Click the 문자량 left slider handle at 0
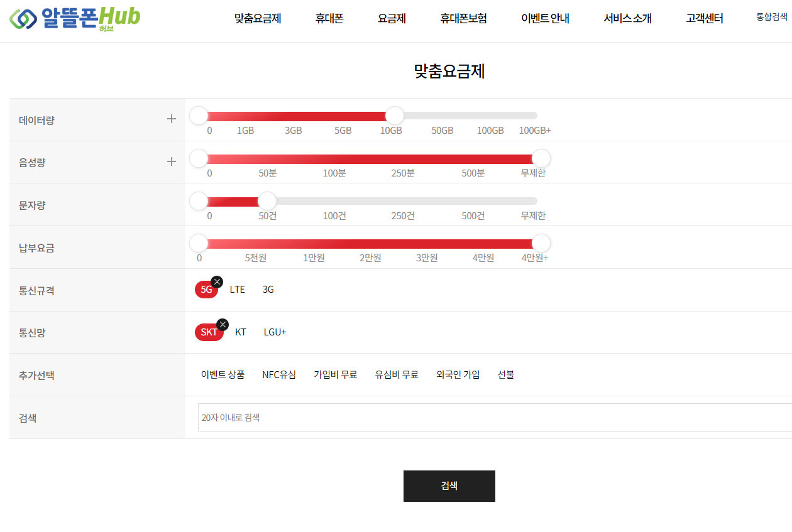 pyautogui.click(x=199, y=201)
